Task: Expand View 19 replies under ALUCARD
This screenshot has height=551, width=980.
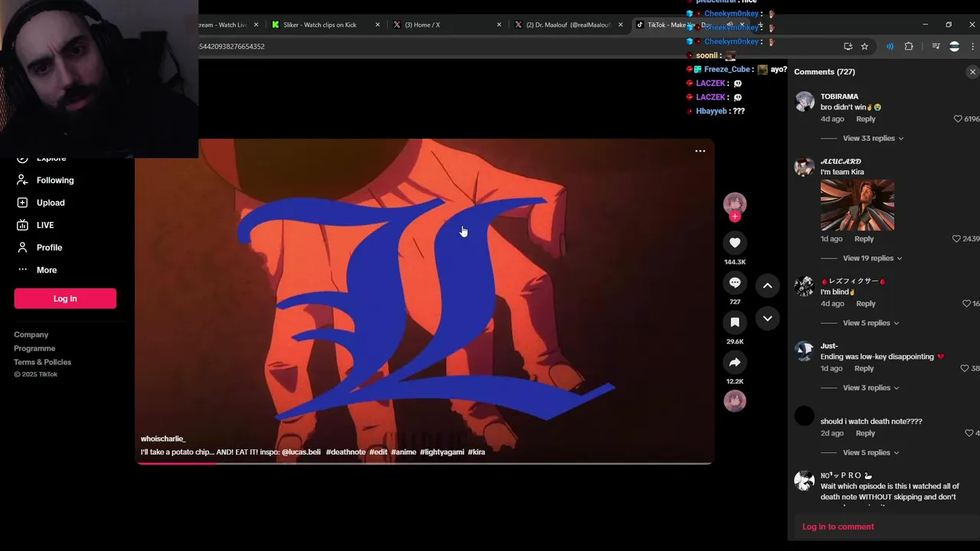Action: (x=872, y=258)
